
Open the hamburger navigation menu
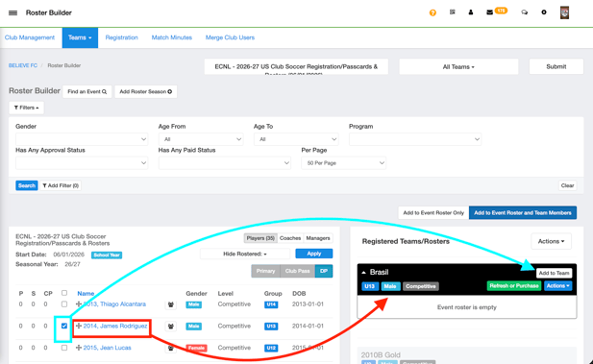click(x=12, y=12)
